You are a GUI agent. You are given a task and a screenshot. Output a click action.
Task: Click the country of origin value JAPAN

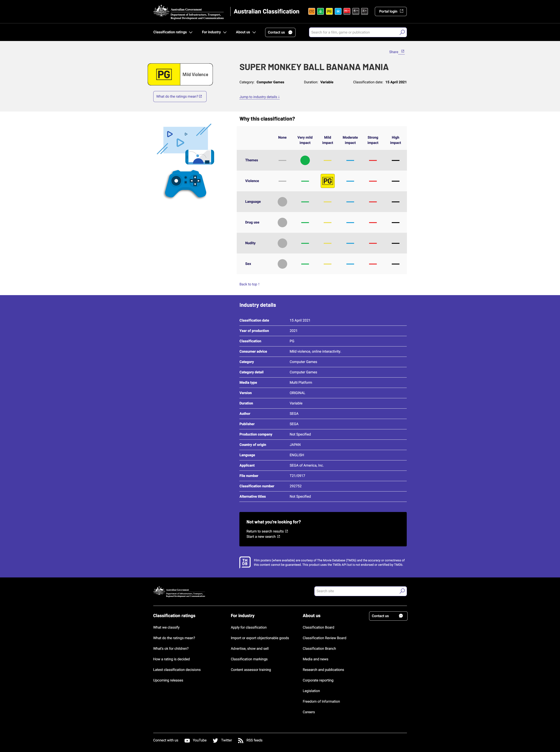click(295, 445)
